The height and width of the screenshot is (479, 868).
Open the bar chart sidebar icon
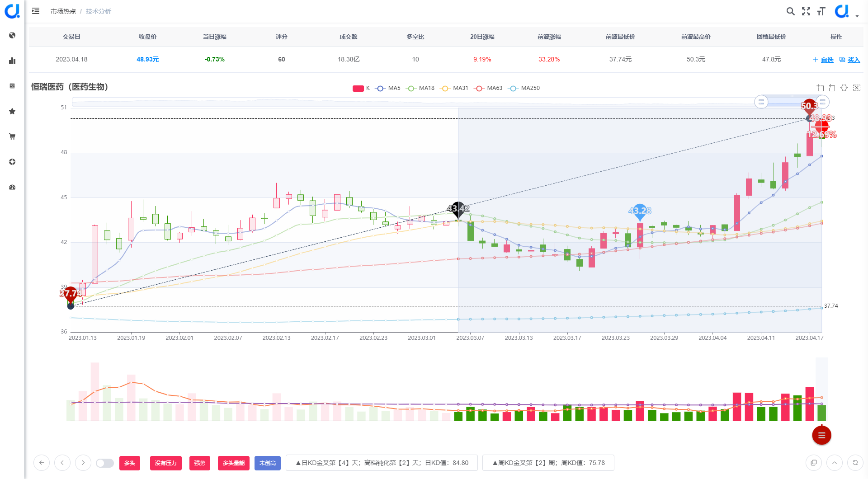tap(12, 61)
